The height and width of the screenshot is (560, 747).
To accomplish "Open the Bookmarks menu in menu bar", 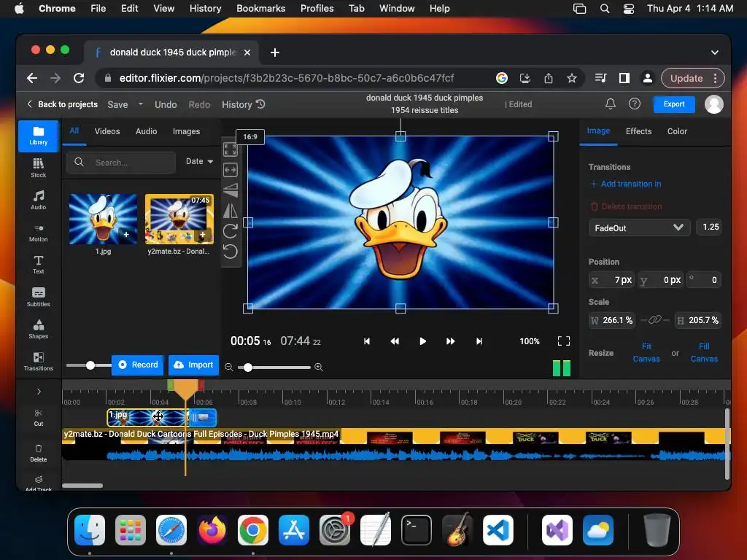I will click(x=260, y=8).
